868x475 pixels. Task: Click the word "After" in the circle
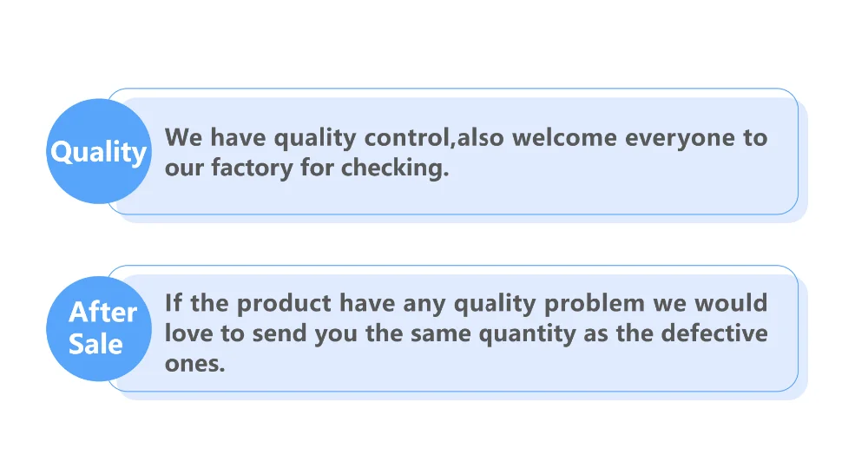pos(102,313)
